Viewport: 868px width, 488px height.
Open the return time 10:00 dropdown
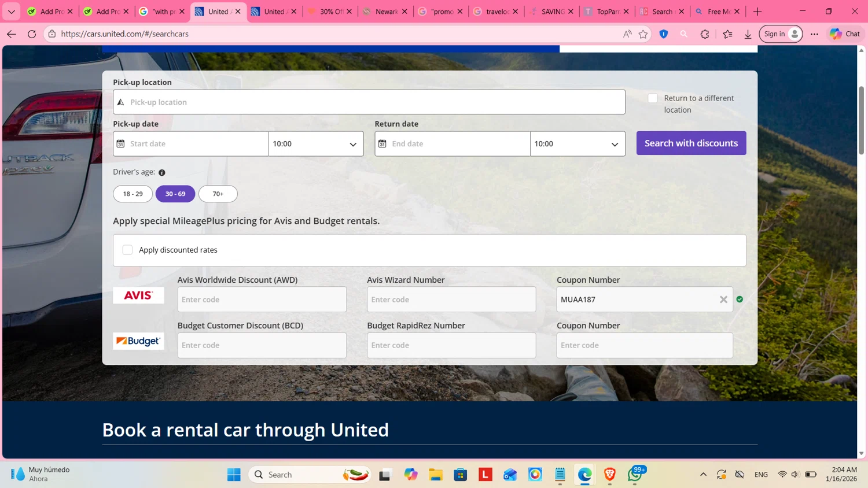(578, 144)
